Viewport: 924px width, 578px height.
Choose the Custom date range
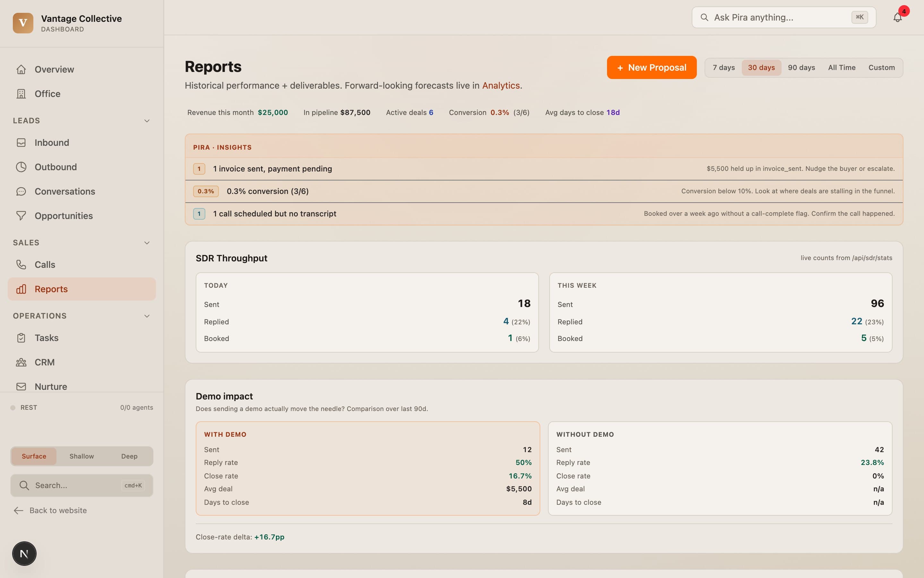[882, 68]
